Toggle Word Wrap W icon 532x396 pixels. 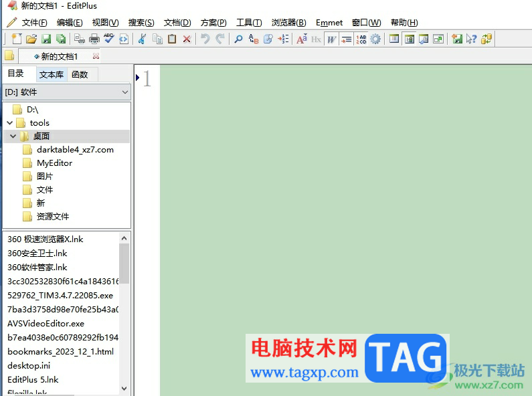point(331,39)
